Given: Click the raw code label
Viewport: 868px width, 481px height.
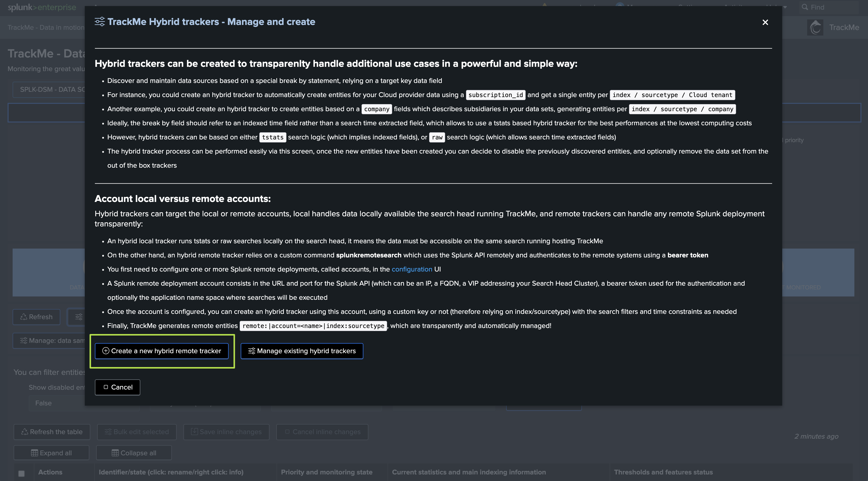Looking at the screenshot, I should [x=437, y=137].
